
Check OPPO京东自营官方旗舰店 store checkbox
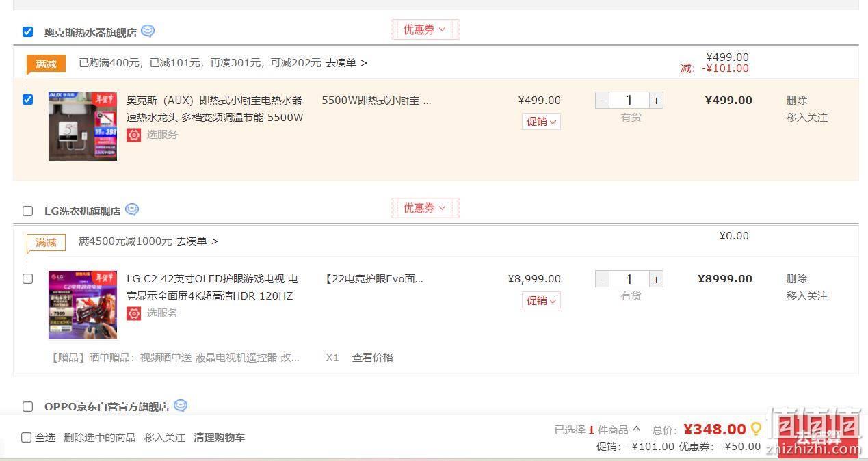coord(27,406)
